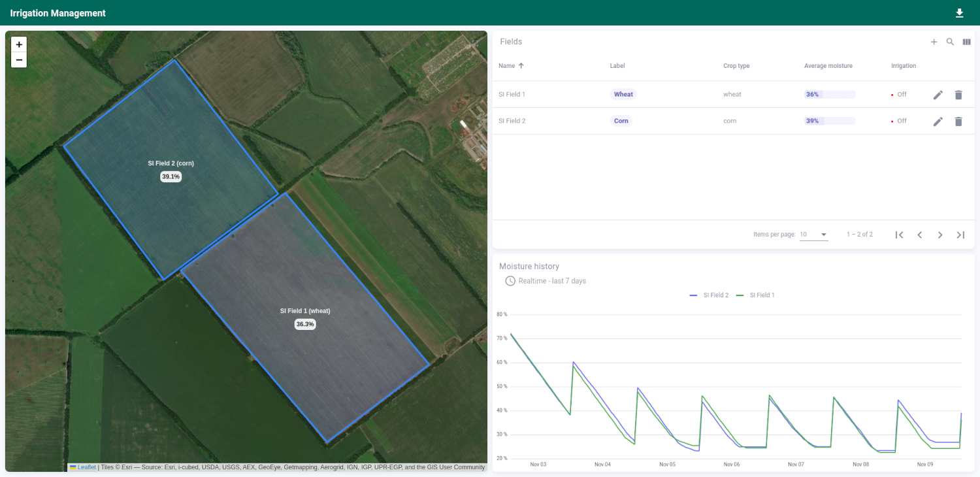Add a new field with plus icon
The height and width of the screenshot is (477, 980).
(x=934, y=42)
